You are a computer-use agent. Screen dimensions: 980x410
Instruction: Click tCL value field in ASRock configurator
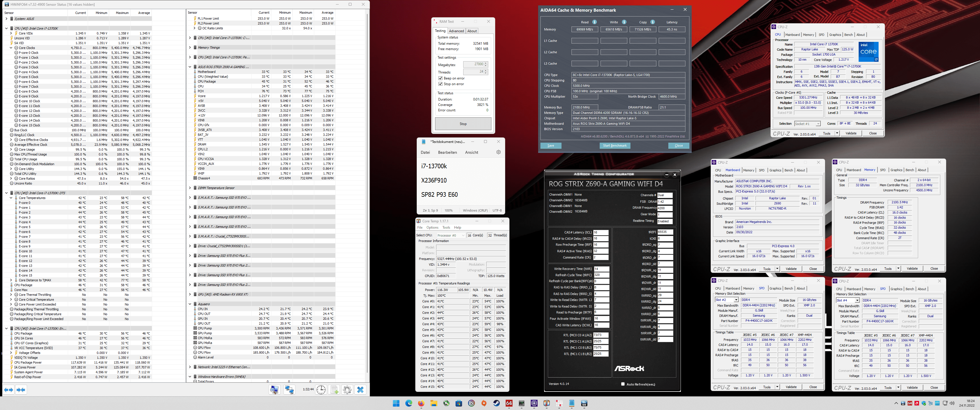[601, 232]
